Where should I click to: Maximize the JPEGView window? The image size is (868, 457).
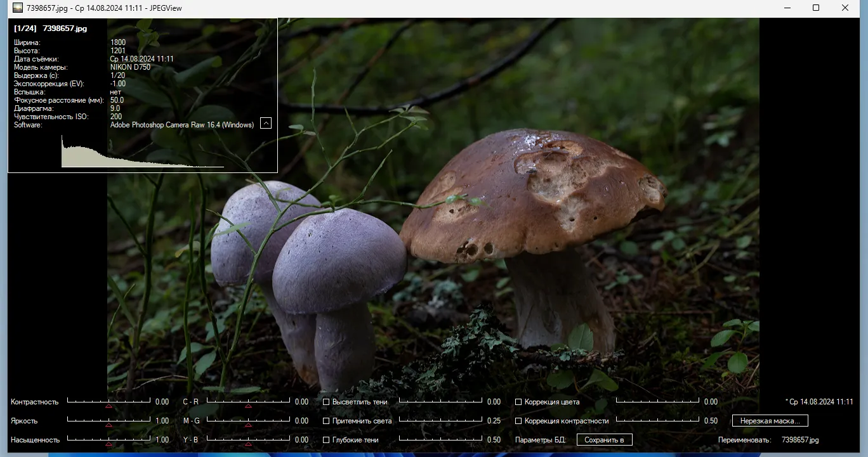(816, 8)
